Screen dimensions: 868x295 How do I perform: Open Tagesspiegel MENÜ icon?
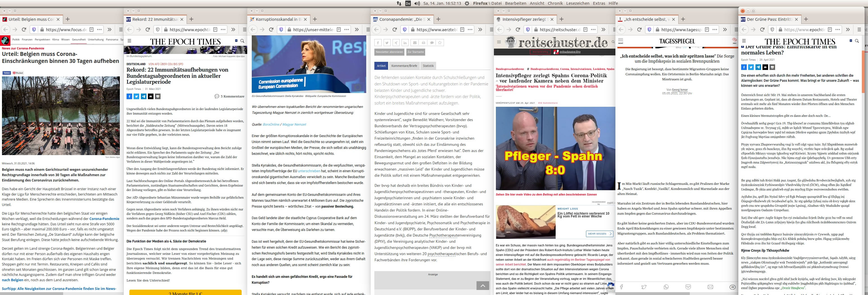tap(620, 41)
